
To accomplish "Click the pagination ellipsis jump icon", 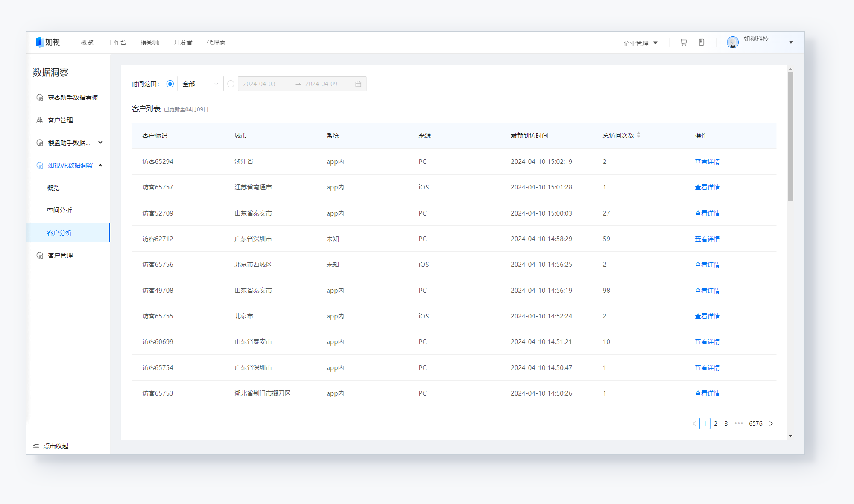I will [739, 424].
